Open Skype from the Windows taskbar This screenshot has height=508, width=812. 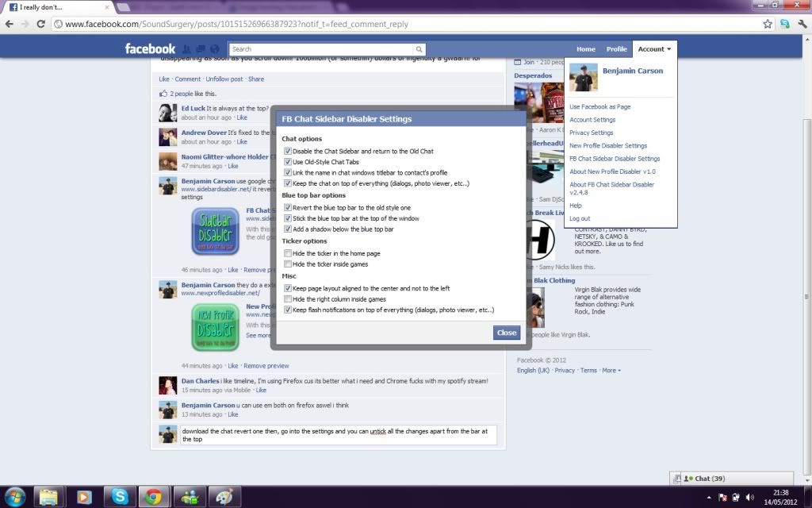[119, 497]
